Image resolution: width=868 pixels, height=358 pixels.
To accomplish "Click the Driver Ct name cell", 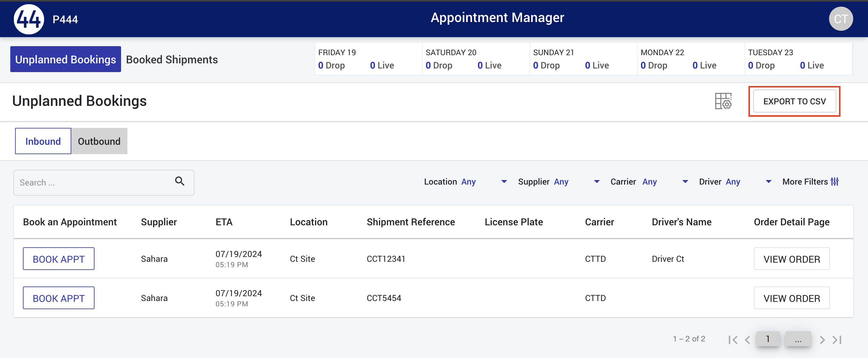I will (x=668, y=259).
